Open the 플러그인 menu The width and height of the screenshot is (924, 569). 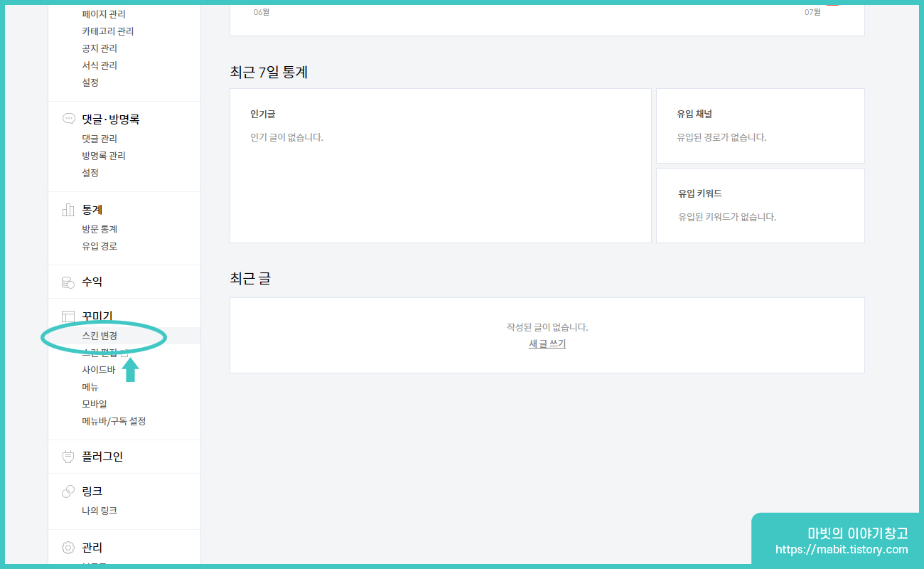point(102,457)
